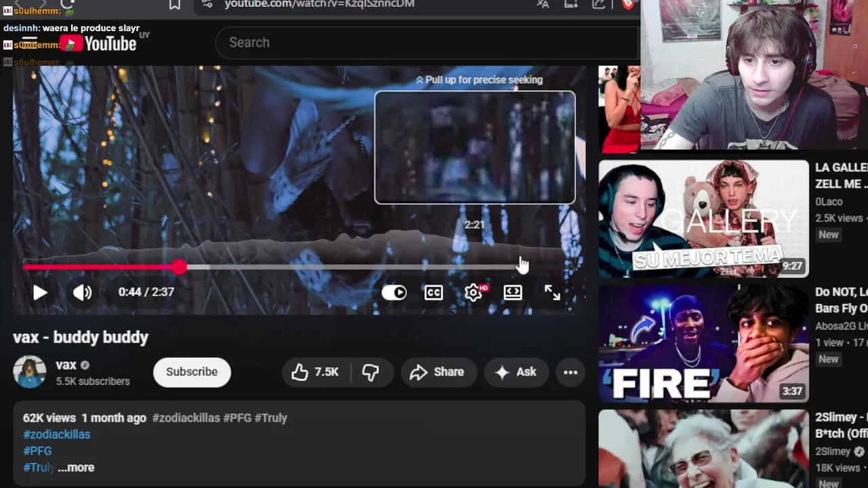The width and height of the screenshot is (868, 488).
Task: Click the browser reload button
Action: point(67,4)
